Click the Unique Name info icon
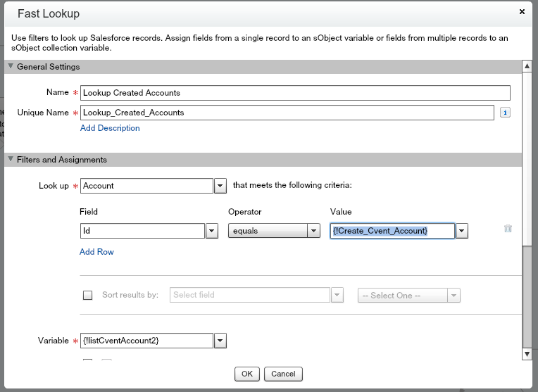The image size is (538, 392). pos(505,113)
